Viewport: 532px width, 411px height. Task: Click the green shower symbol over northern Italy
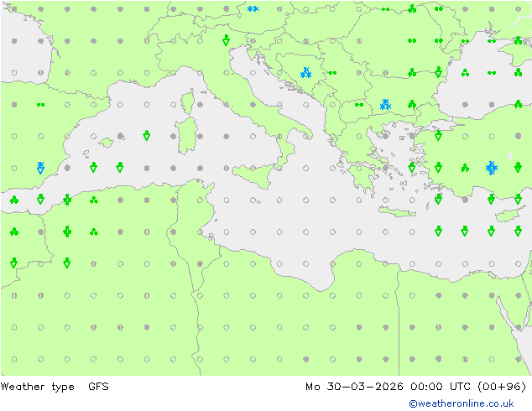tap(226, 41)
